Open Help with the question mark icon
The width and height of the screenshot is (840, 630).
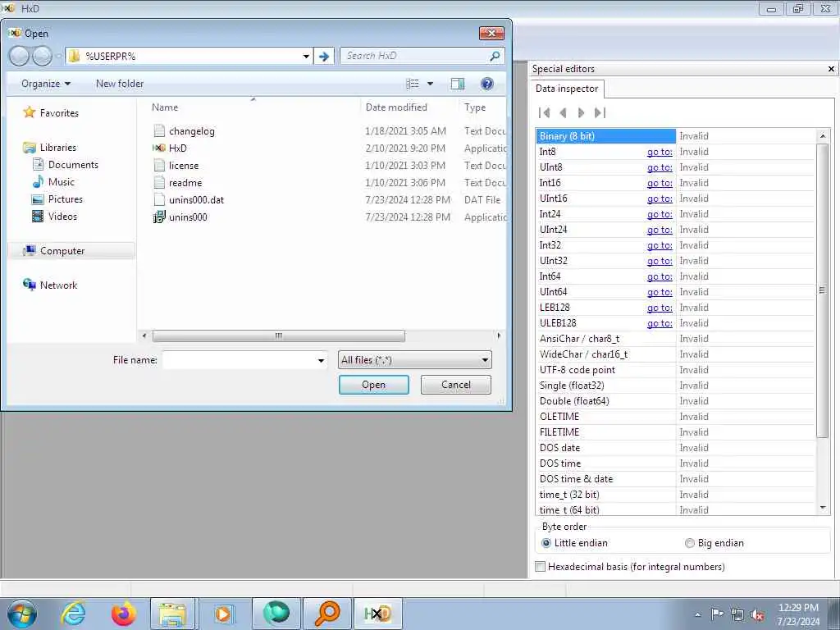(487, 84)
